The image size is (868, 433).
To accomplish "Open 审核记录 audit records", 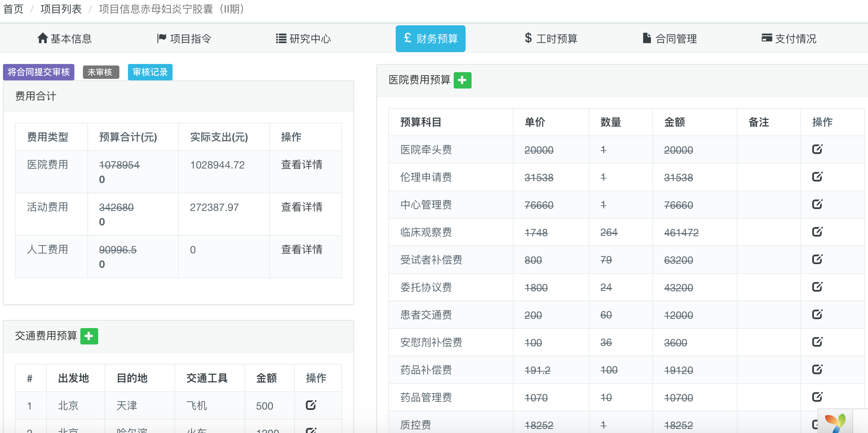I will (150, 72).
